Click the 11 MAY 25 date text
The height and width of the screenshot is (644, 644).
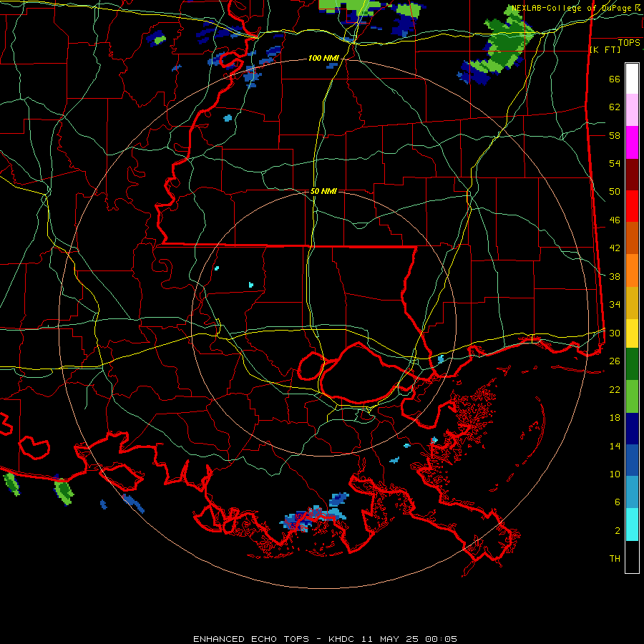[x=390, y=639]
